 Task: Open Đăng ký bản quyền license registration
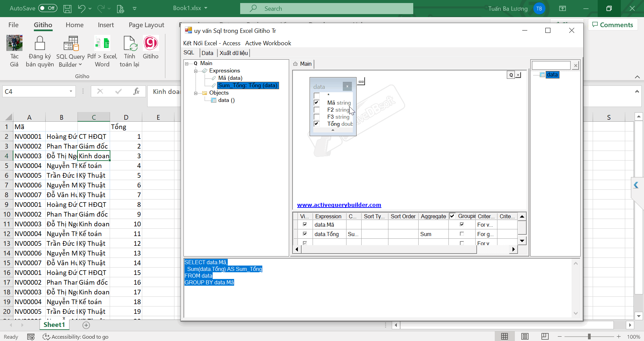[x=40, y=43]
